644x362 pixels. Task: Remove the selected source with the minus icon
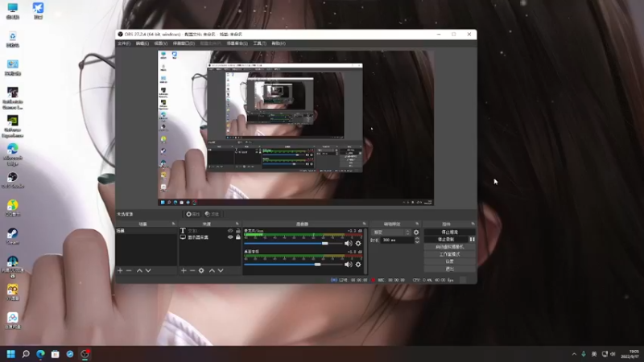[x=192, y=270]
